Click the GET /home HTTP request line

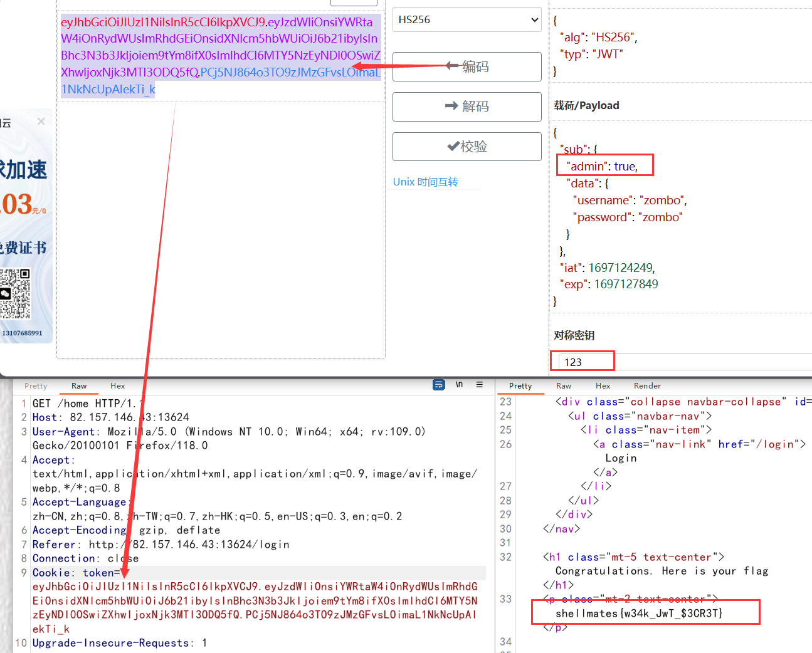tap(88, 404)
